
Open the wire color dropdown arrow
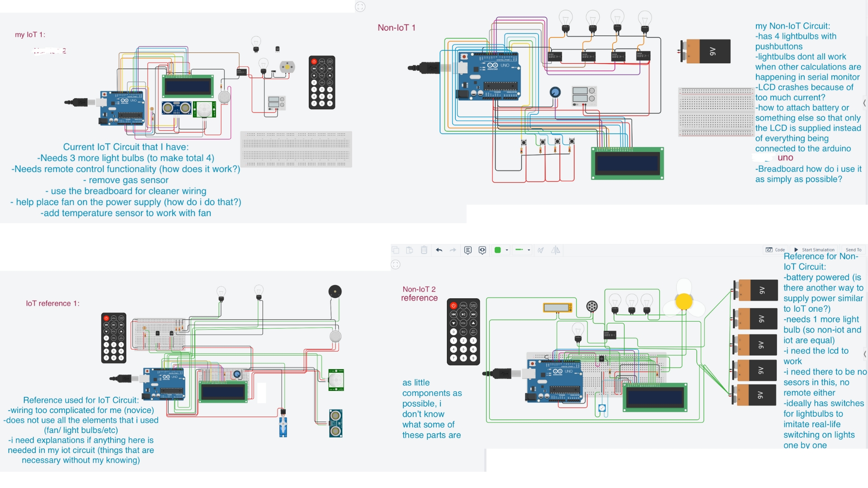coord(507,250)
